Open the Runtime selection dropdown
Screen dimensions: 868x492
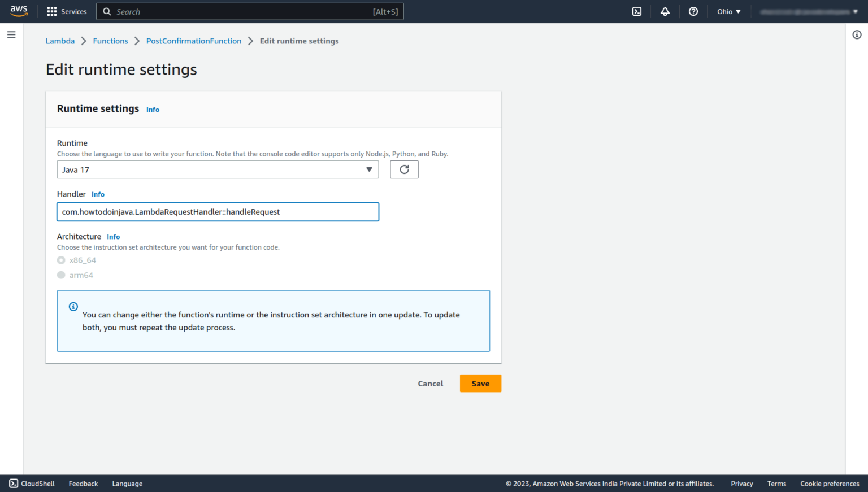click(218, 169)
